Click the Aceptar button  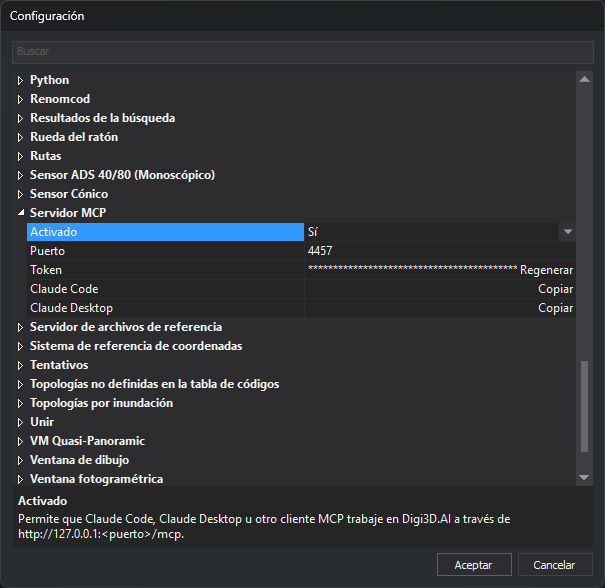click(474, 565)
